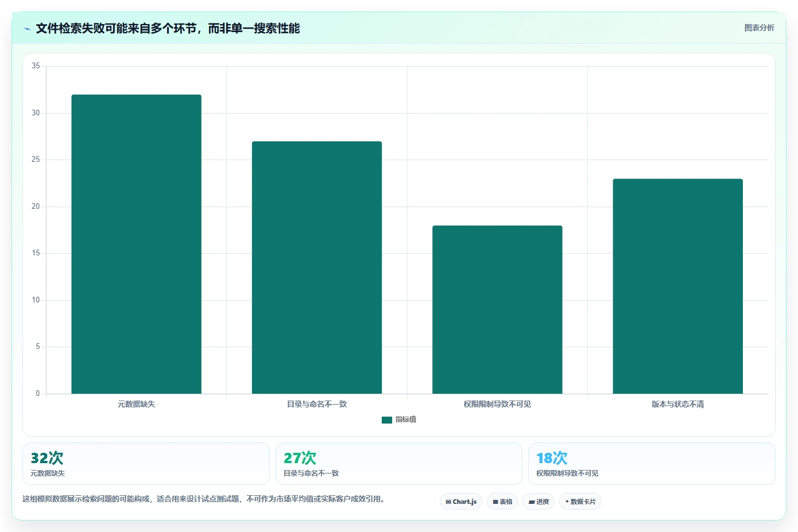Select the 目录与命名不一致 bar in chart
Viewport: 798px width, 532px height.
[317, 267]
